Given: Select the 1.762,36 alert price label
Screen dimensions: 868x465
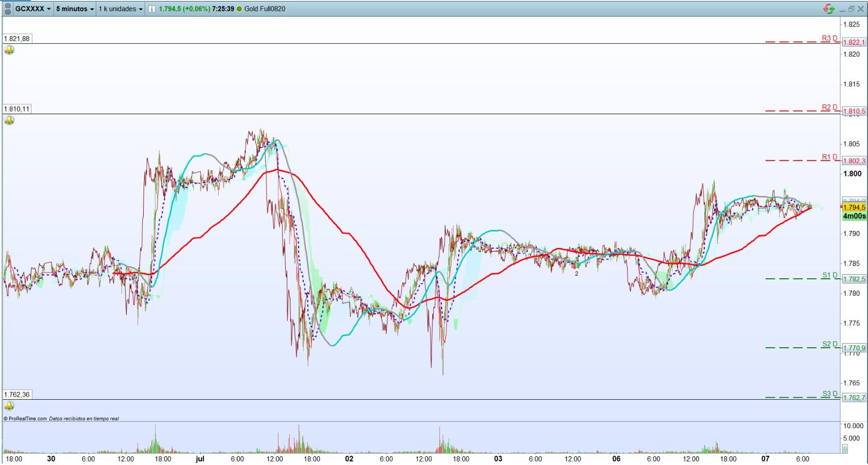Looking at the screenshot, I should [x=17, y=395].
